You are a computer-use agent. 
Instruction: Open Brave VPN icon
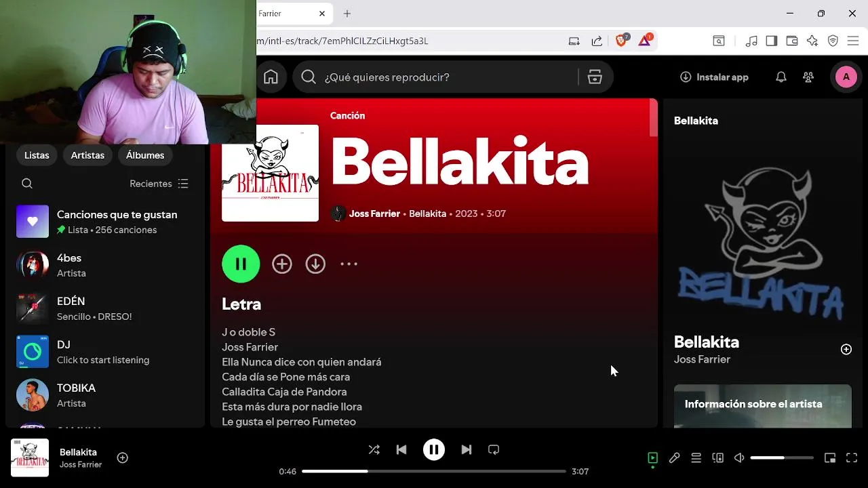[x=833, y=41]
